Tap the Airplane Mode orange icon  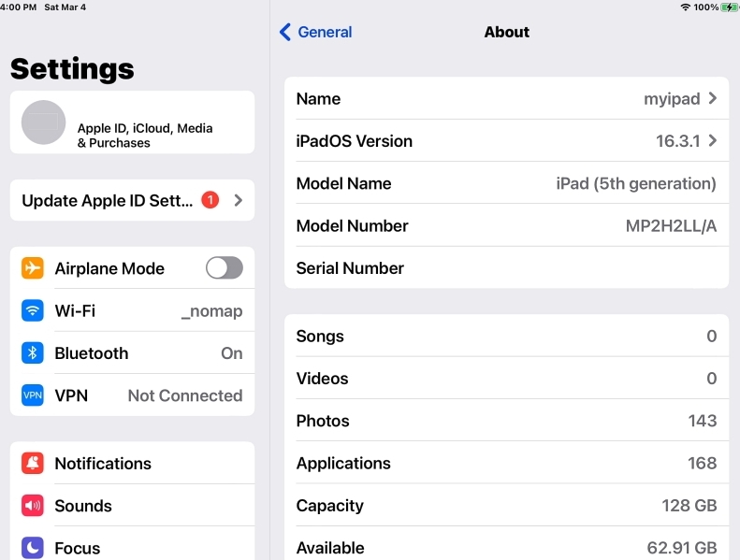click(x=33, y=268)
